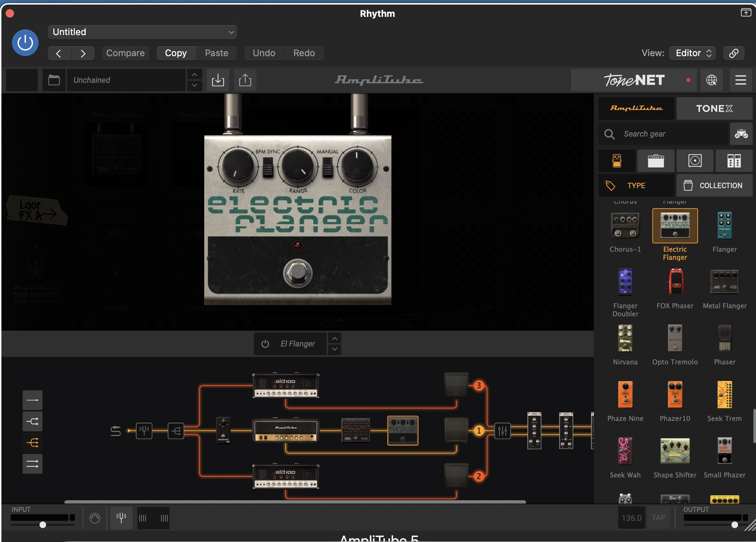Select the cabinet speaker category icon
756x542 pixels.
tap(695, 161)
